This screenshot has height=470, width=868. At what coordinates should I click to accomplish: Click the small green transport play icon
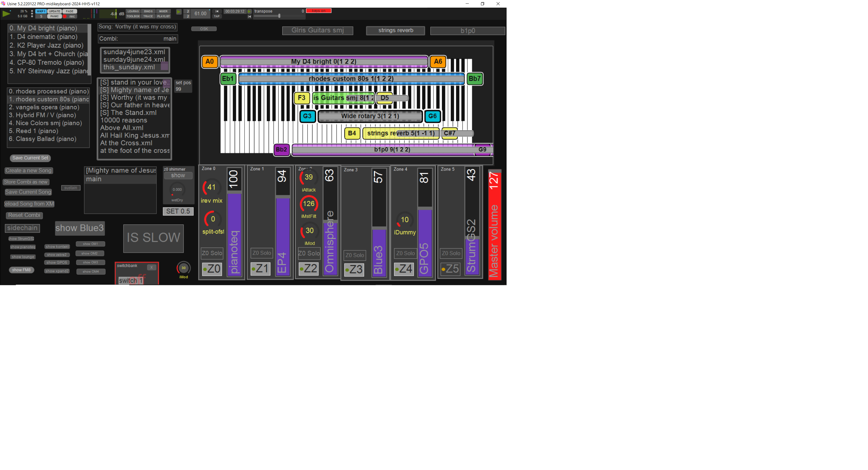coord(179,12)
